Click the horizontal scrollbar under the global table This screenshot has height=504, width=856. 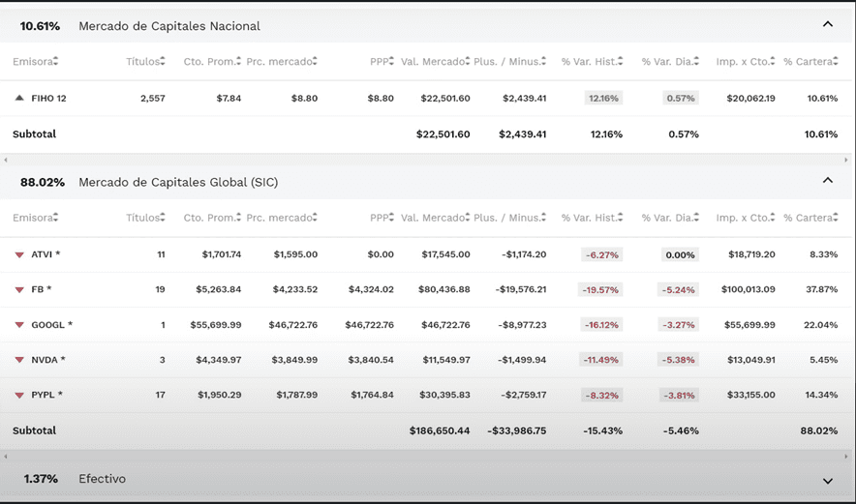(427, 456)
